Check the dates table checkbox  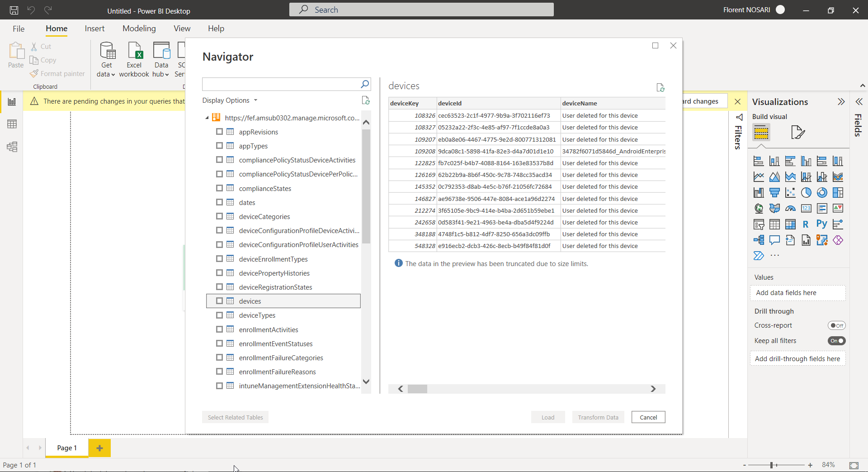pyautogui.click(x=219, y=202)
